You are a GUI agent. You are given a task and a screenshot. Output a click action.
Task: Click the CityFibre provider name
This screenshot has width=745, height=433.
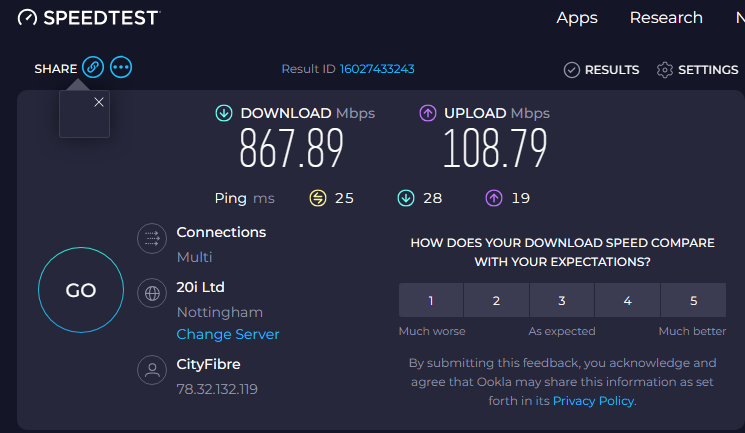click(x=209, y=365)
